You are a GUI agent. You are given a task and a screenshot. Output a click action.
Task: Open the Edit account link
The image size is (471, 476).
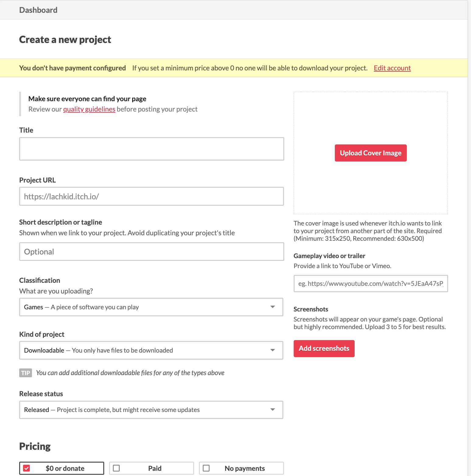pos(392,68)
